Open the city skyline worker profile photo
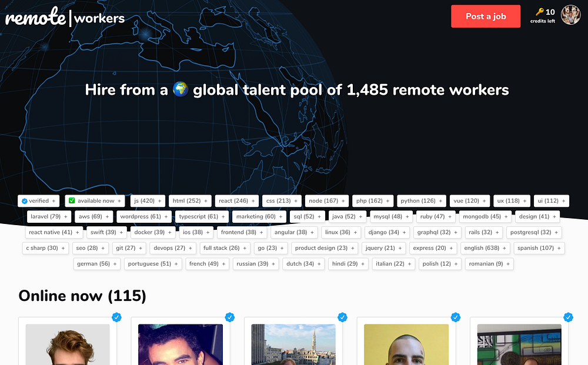The height and width of the screenshot is (365, 588). [x=293, y=345]
